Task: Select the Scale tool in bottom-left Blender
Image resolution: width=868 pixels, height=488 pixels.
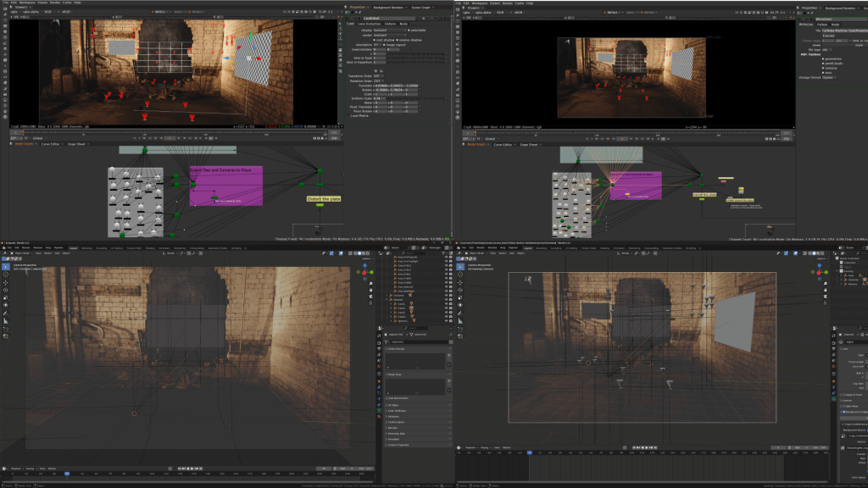Action: tap(6, 297)
